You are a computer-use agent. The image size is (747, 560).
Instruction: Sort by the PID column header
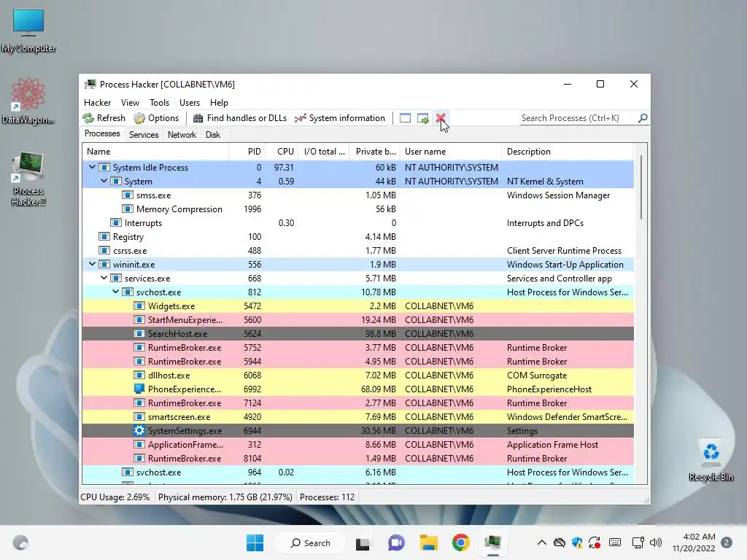pyautogui.click(x=247, y=152)
